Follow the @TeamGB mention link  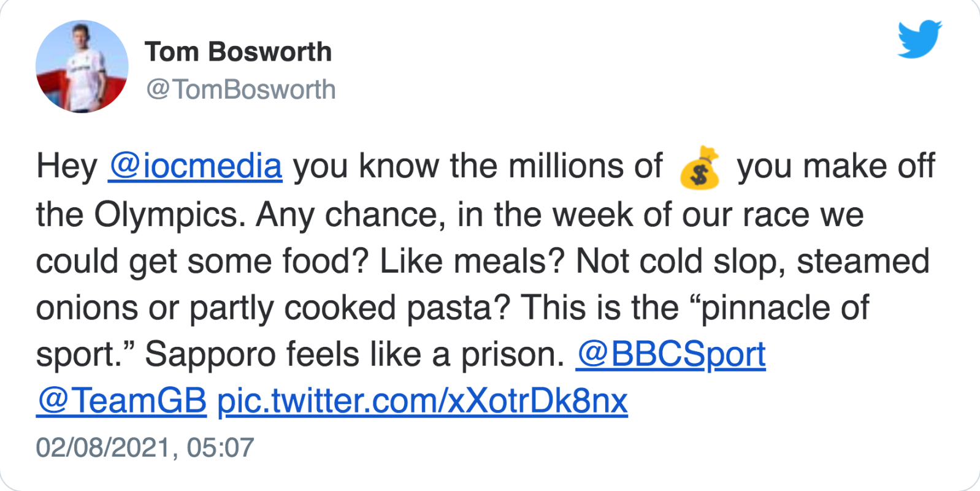(x=121, y=401)
